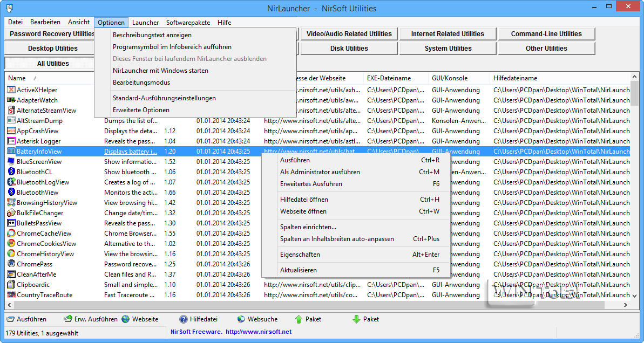Open Webseite via the bottom globe icon

point(126,319)
